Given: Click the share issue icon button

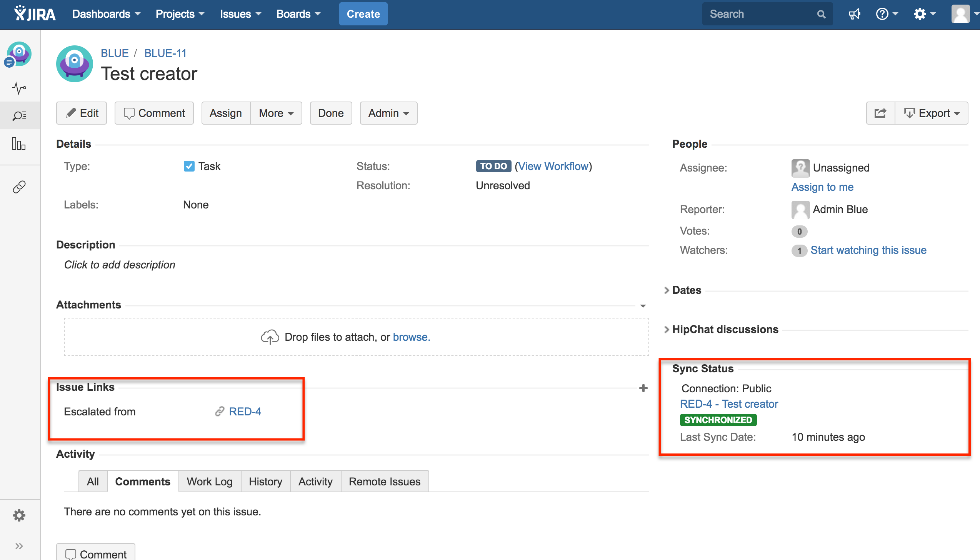Looking at the screenshot, I should click(880, 113).
